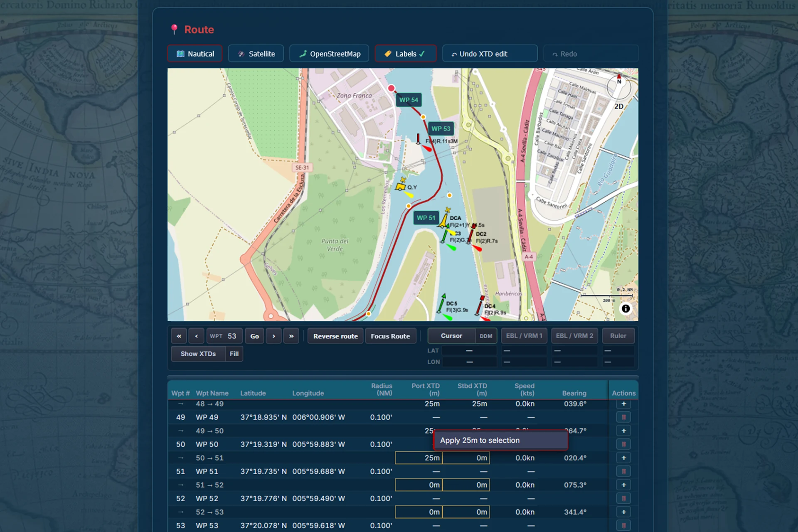Add waypoint after leg 50 → 51
The image size is (798, 532).
pos(623,458)
